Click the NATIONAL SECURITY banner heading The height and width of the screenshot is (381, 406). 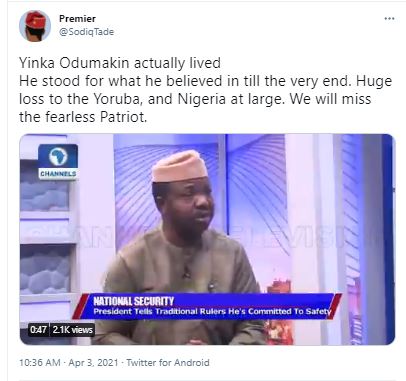point(134,301)
